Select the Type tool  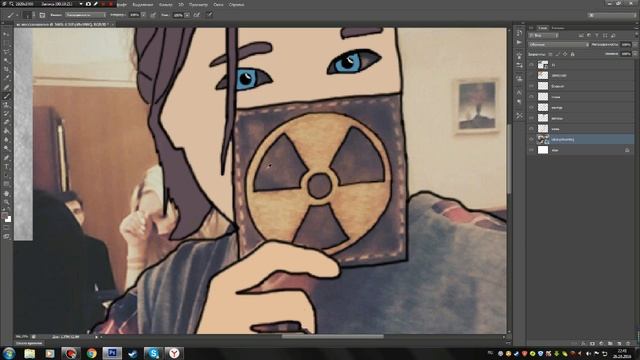6,166
